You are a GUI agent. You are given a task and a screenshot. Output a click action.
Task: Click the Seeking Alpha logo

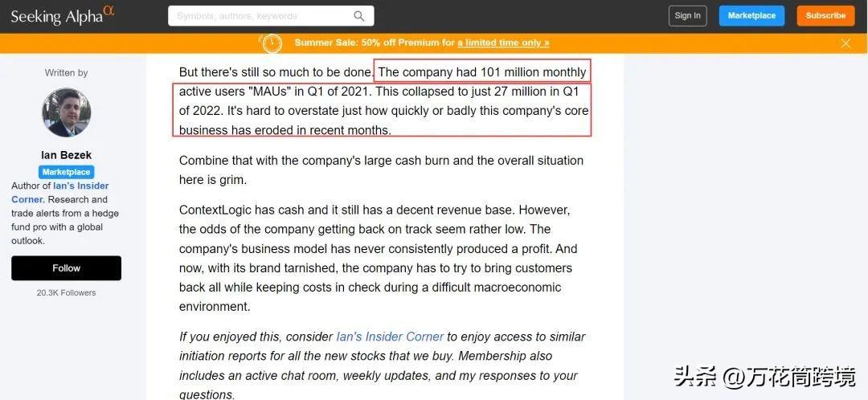62,15
